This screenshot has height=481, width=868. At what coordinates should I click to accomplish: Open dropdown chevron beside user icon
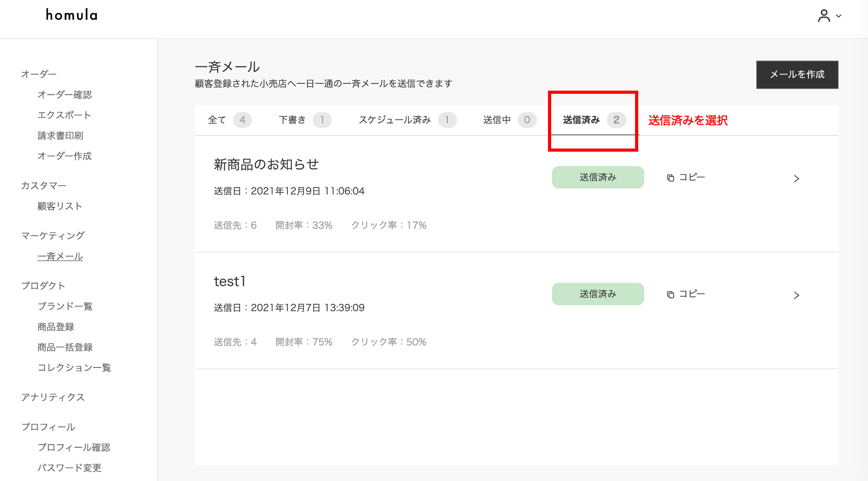coord(838,16)
